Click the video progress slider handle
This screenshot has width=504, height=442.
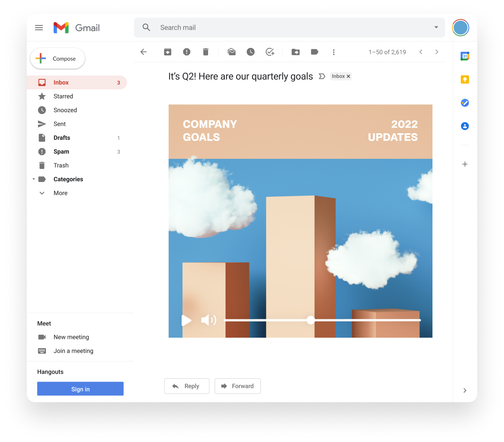click(x=311, y=320)
